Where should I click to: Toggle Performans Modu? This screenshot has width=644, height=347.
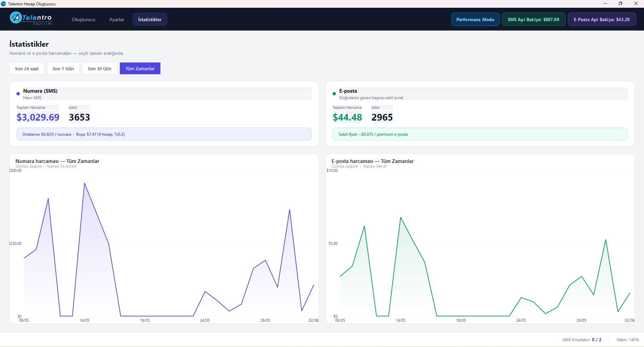(475, 19)
